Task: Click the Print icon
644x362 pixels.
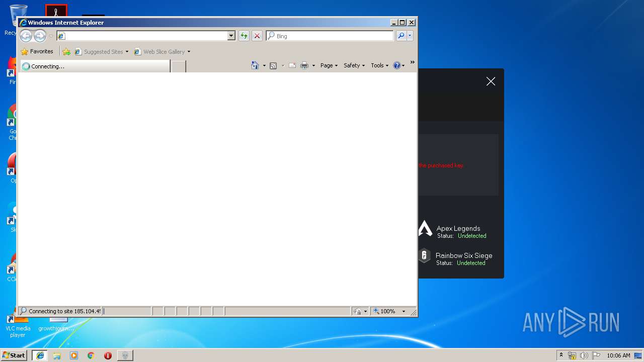Action: 304,65
